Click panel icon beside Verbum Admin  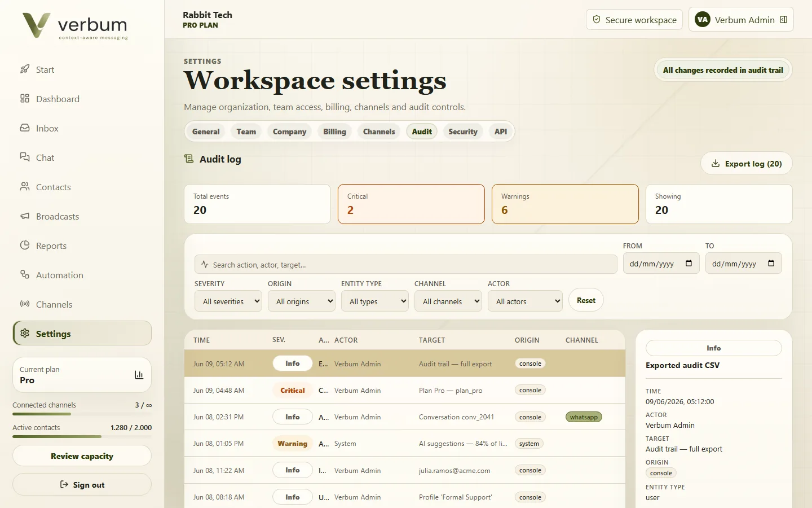click(x=783, y=20)
